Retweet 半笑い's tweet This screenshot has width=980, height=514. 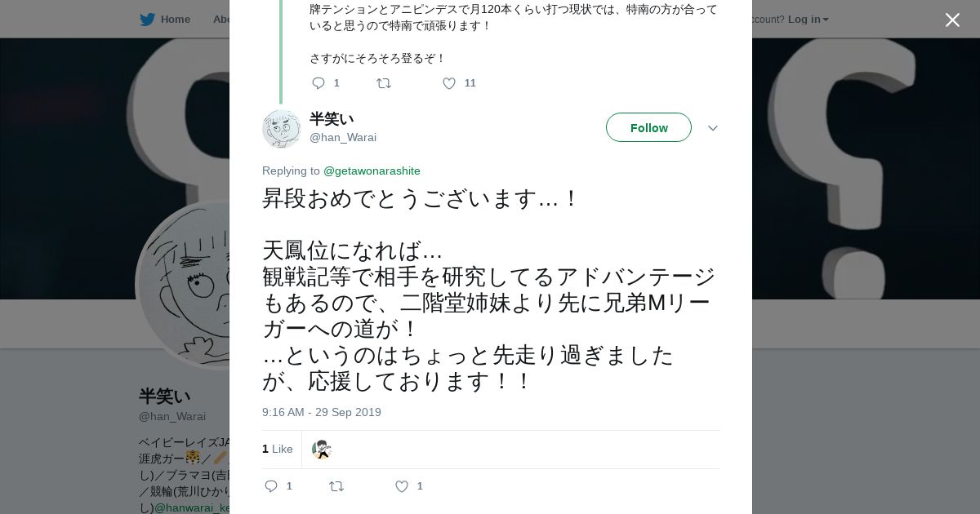pos(336,486)
